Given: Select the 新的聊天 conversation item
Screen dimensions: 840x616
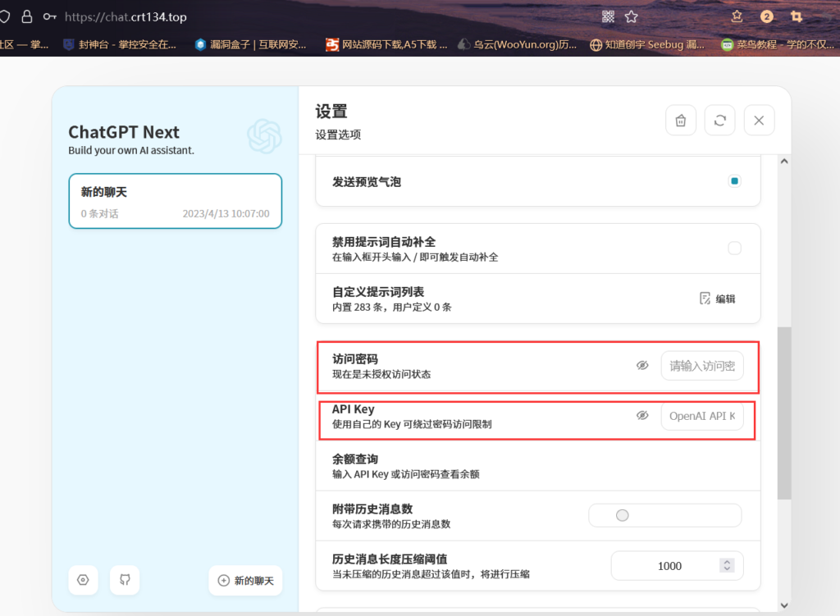Looking at the screenshot, I should (175, 202).
